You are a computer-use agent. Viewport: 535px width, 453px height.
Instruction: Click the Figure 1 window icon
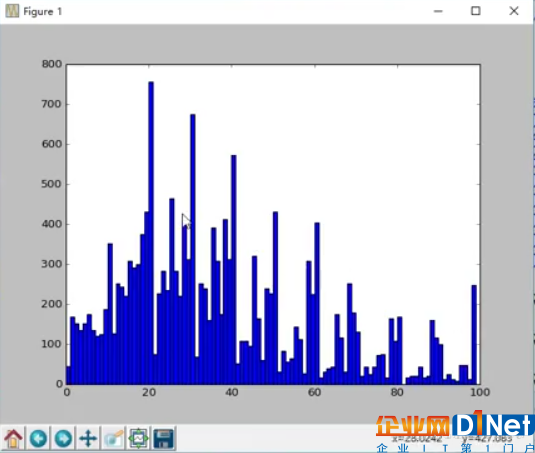click(x=12, y=11)
